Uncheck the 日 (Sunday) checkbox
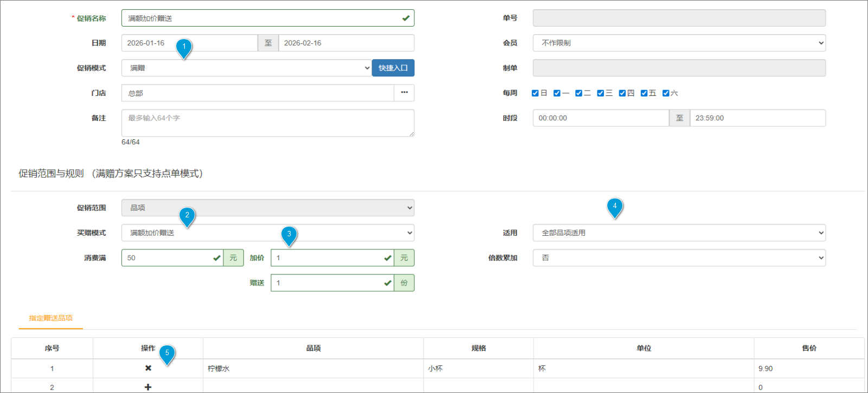Viewport: 868px width, 393px height. click(535, 93)
